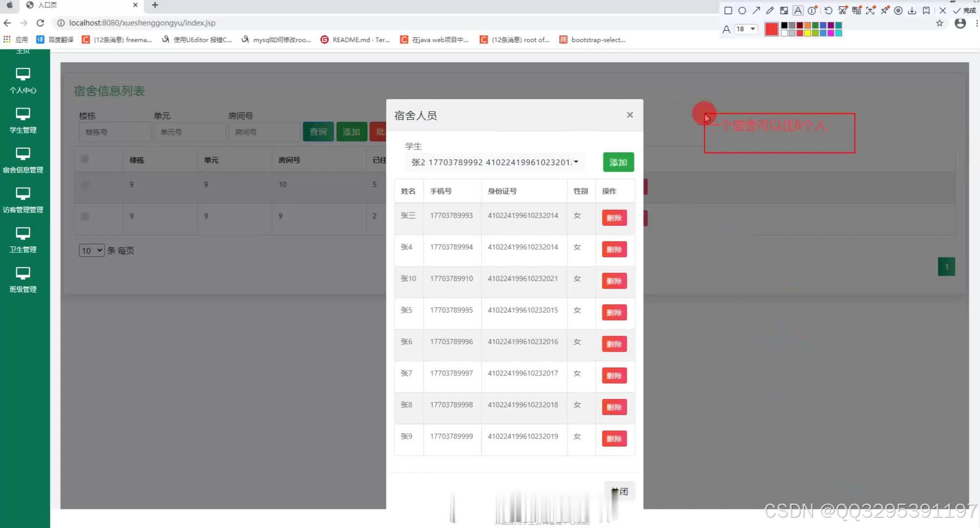Select the rectangle annotation tool
Screen dimensions: 980x528
[728, 10]
